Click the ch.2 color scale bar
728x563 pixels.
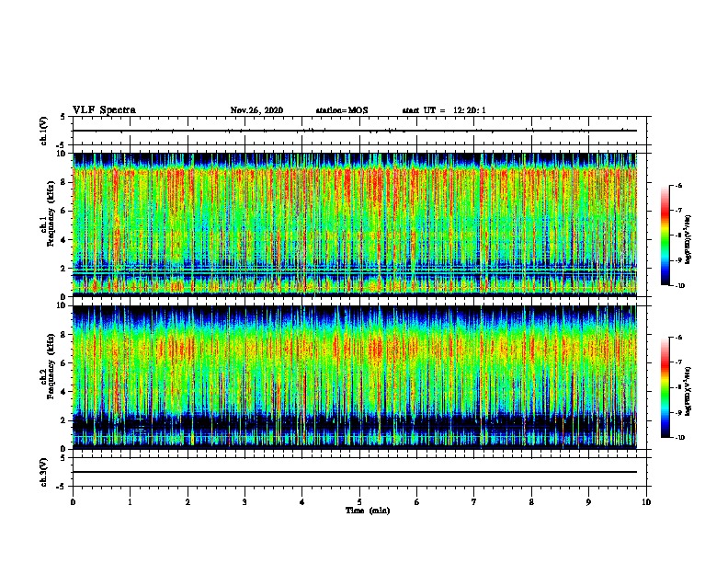click(665, 387)
